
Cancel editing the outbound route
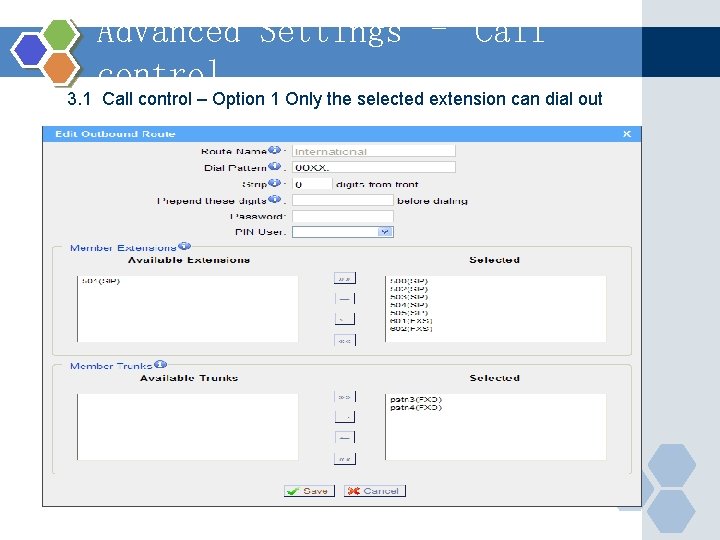click(375, 491)
